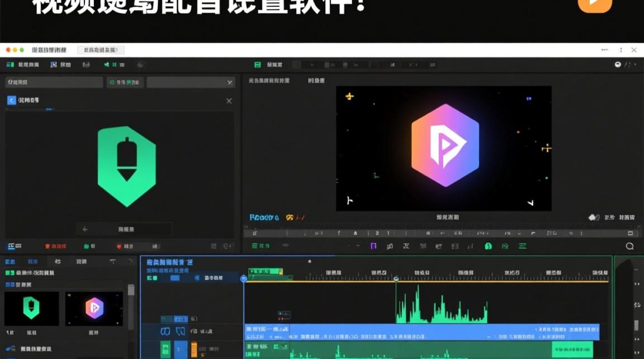Clear the top-right field using its X
Viewport: 644px width, 359px height.
click(x=230, y=82)
